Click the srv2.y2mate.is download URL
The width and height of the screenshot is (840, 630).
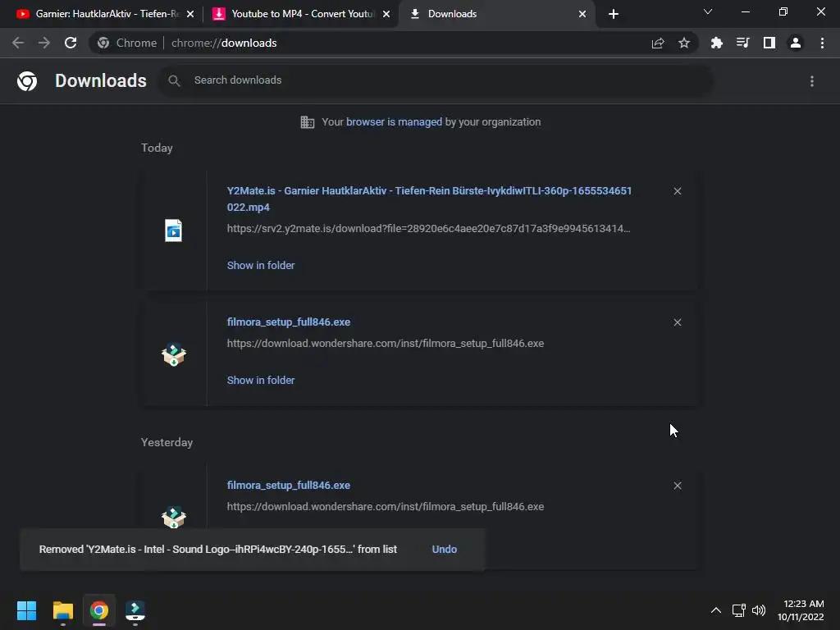click(x=428, y=229)
